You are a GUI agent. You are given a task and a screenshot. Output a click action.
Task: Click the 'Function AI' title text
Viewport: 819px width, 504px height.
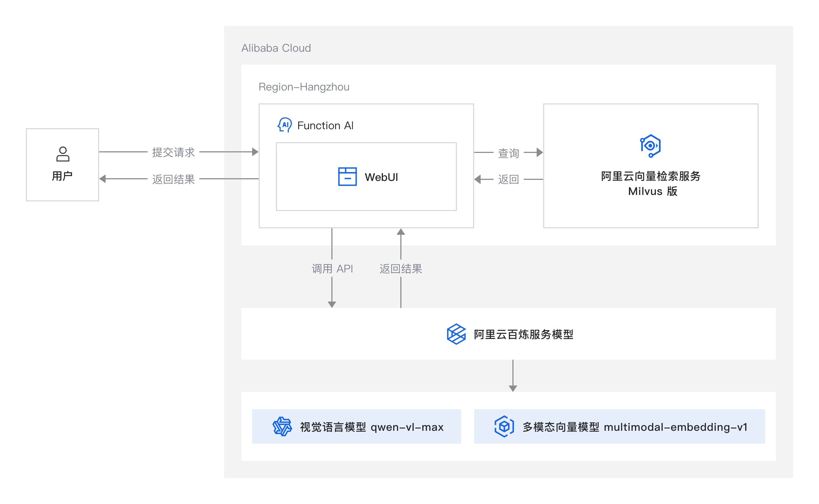(x=325, y=126)
